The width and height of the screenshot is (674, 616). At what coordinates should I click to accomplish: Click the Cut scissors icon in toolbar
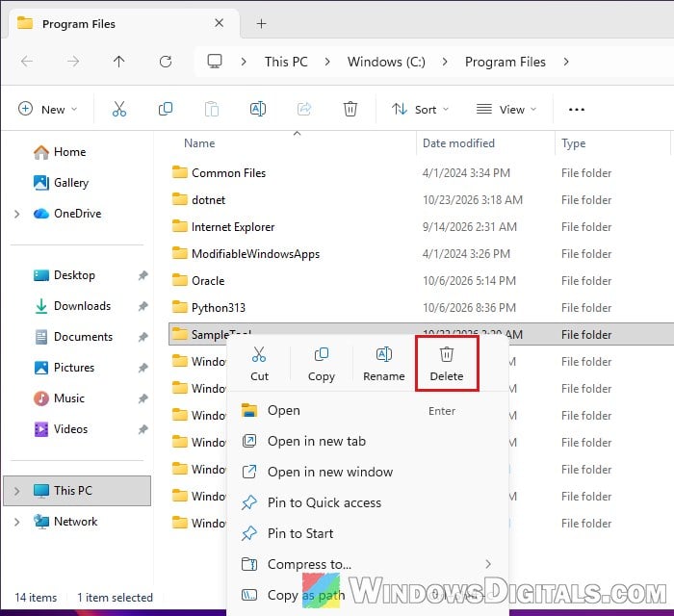click(x=119, y=109)
